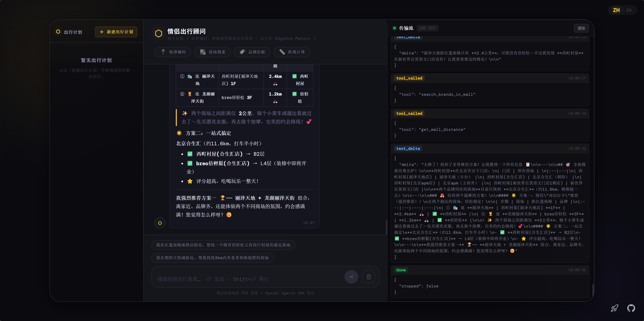Click the rocket deploy icon
The image size is (644, 321).
pyautogui.click(x=615, y=308)
